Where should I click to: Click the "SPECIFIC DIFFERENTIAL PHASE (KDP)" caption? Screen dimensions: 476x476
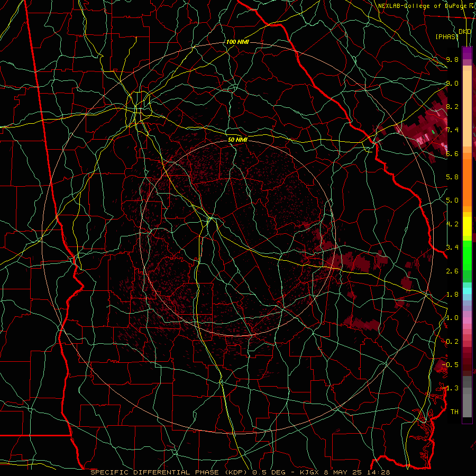169,472
